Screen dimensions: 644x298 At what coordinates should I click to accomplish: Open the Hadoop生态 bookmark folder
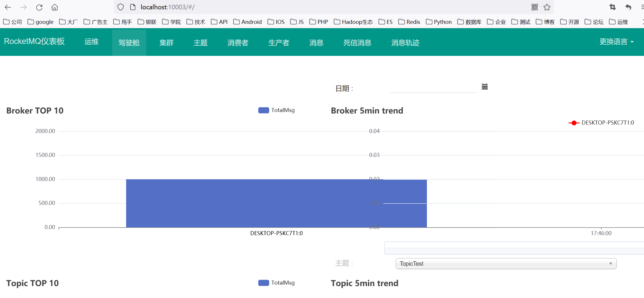tap(353, 22)
